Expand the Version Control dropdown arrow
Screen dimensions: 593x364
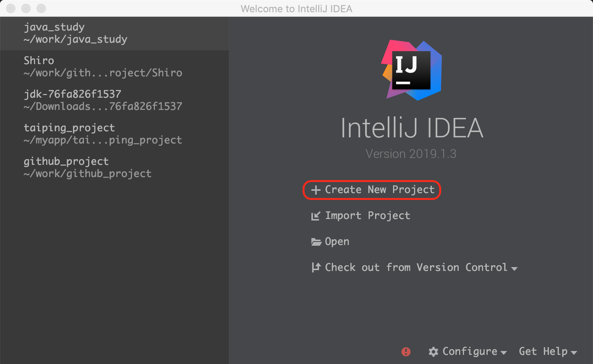(514, 269)
